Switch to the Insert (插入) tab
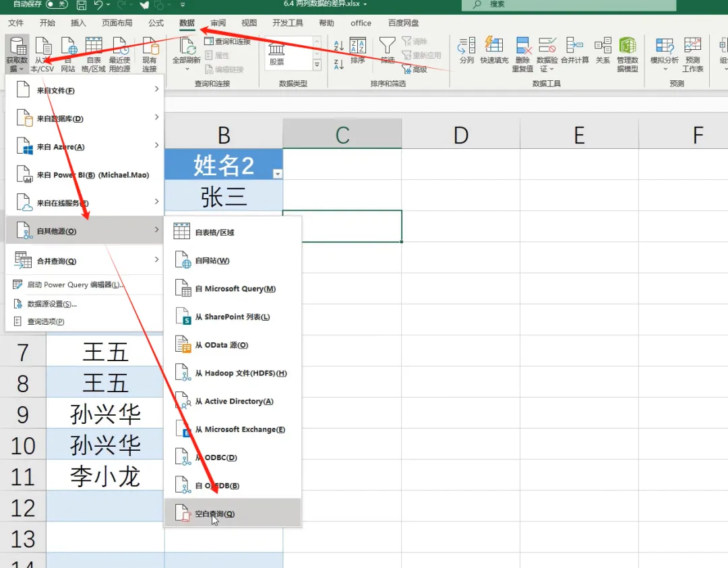 [x=78, y=23]
